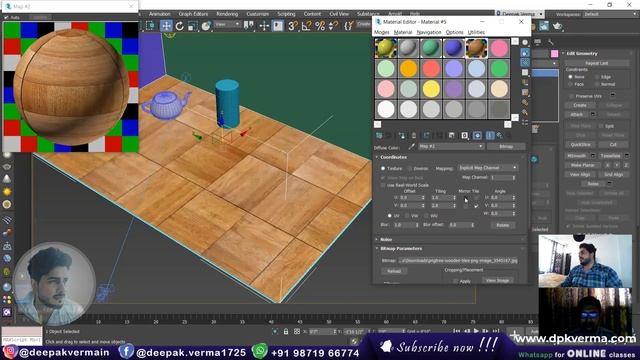Open Material menu in Material Editor
This screenshot has width=640, height=360.
(403, 32)
